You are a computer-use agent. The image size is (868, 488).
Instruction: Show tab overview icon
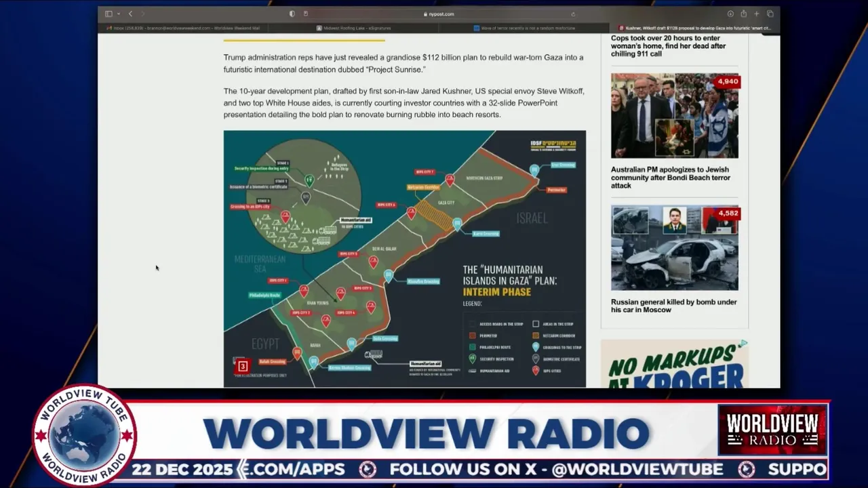[770, 14]
